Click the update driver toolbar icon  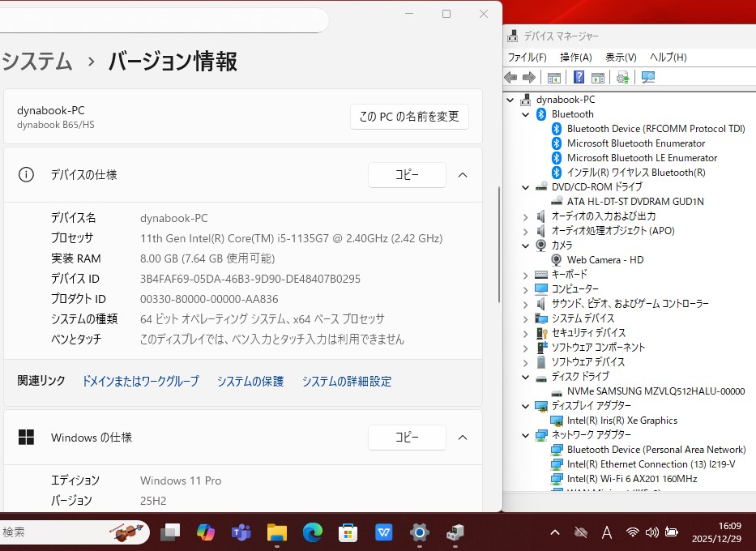[x=622, y=77]
